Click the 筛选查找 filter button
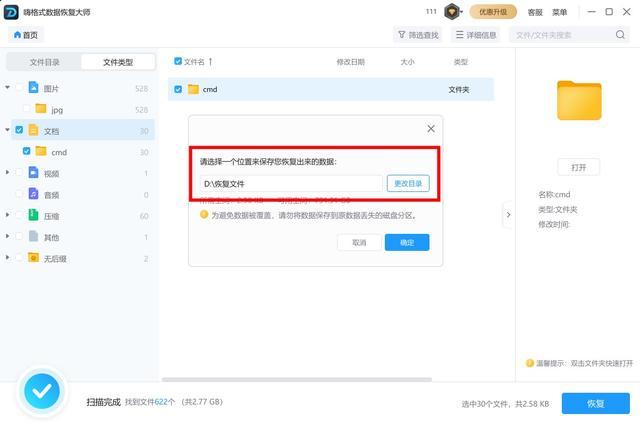The height and width of the screenshot is (422, 640). pos(418,35)
